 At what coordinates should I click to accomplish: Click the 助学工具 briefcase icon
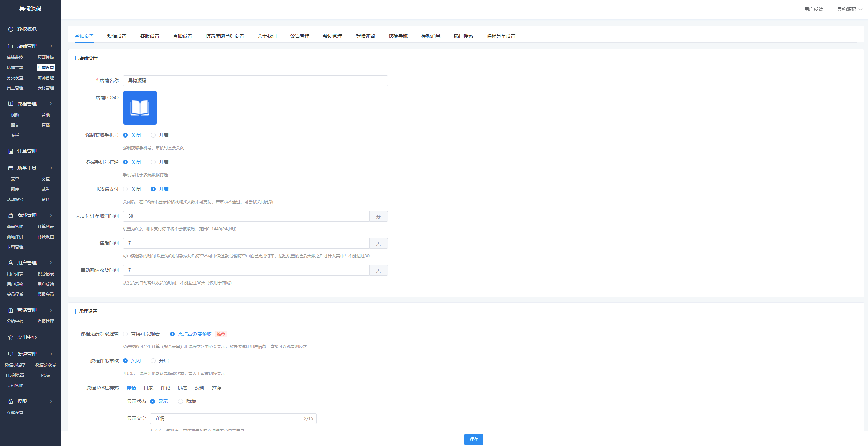tap(11, 168)
